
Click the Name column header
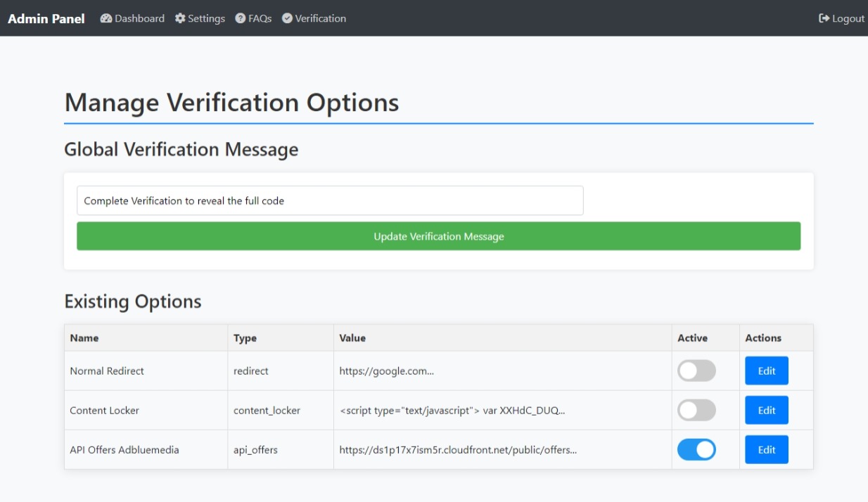[84, 338]
